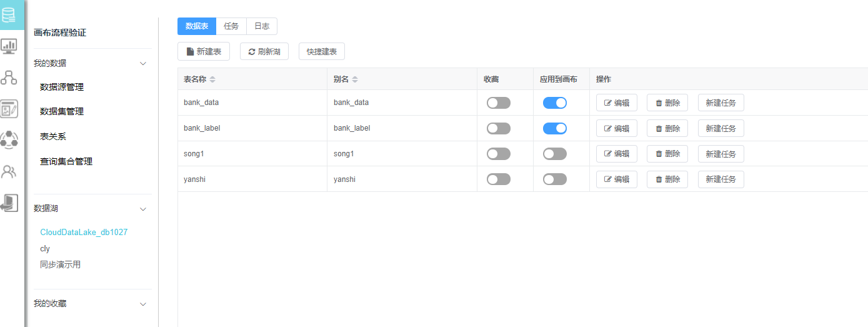Open the user management people icon
Image resolution: width=868 pixels, height=327 pixels.
[x=9, y=171]
